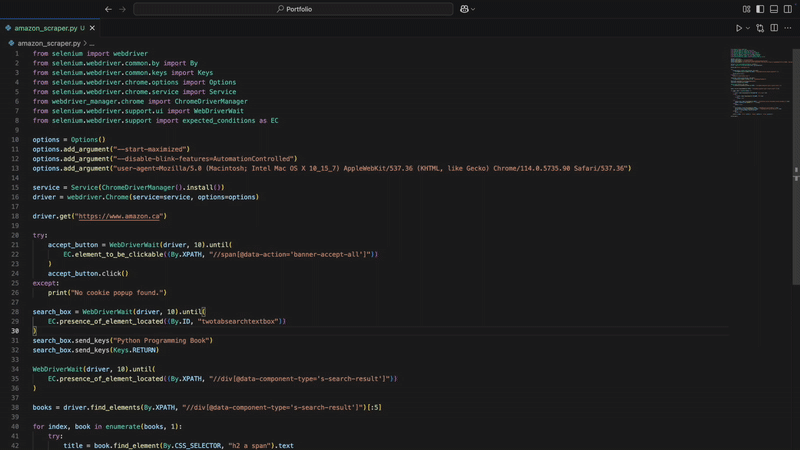Click "user-agent=Mozilla/5.0" string on line 13
The width and height of the screenshot is (800, 450).
pos(159,168)
